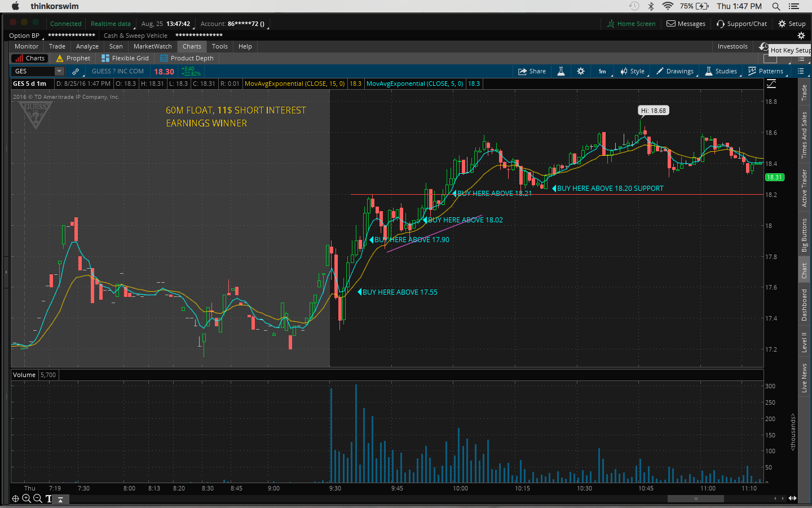Open the Level II sidebar panel
The image size is (812, 508).
click(x=804, y=343)
